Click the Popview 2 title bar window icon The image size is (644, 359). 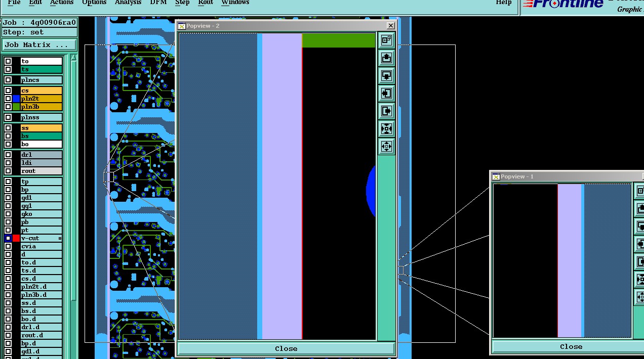click(181, 26)
